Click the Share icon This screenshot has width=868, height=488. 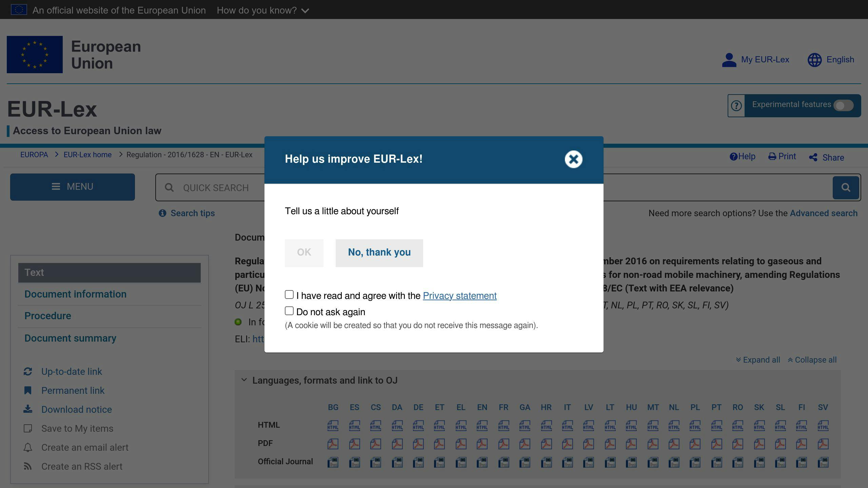pyautogui.click(x=813, y=158)
